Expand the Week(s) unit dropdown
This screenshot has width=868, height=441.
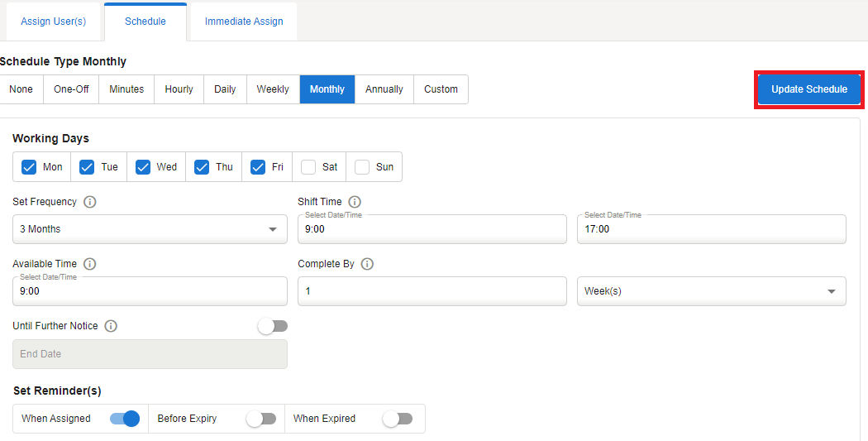click(x=711, y=291)
